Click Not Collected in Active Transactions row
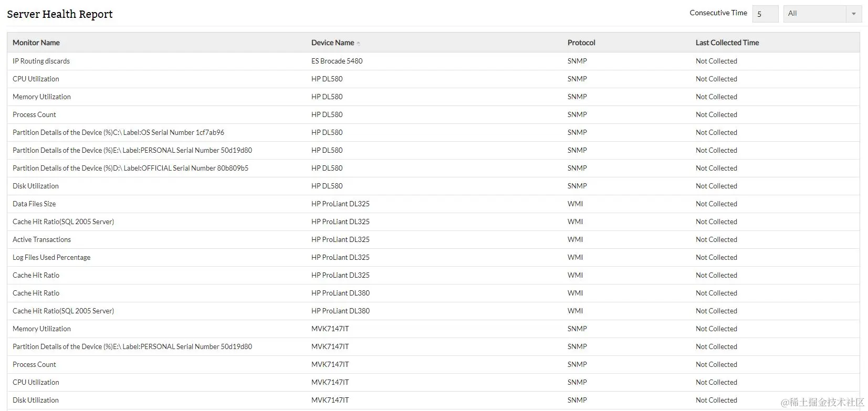 point(716,239)
